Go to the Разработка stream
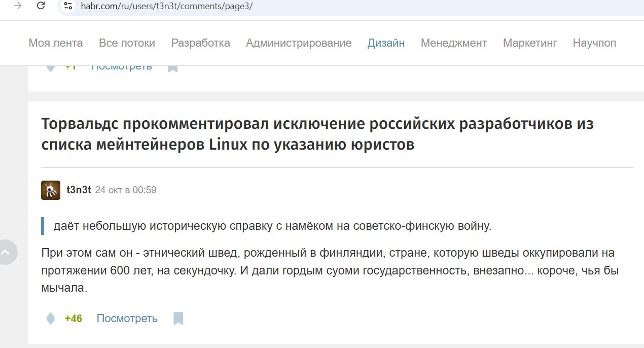644x348 pixels. [x=200, y=43]
